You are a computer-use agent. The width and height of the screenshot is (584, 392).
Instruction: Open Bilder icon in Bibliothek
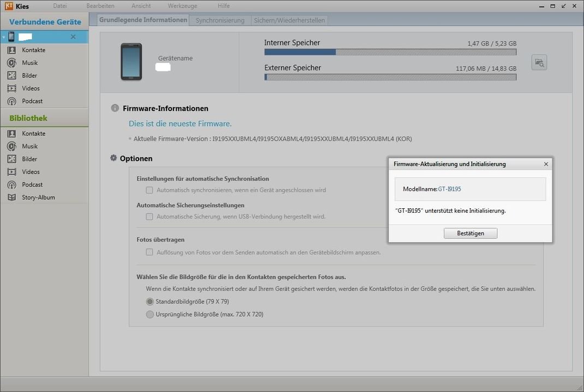(x=12, y=159)
